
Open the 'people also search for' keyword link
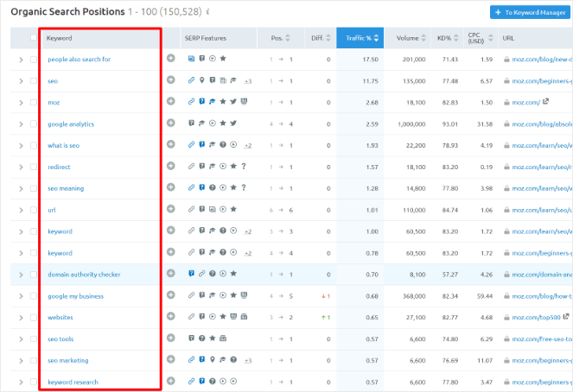click(x=79, y=59)
